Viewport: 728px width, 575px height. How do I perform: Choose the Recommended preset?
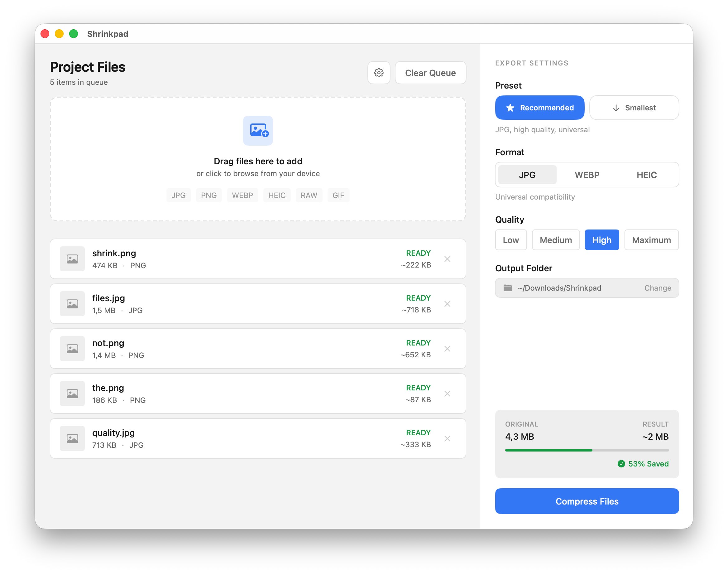click(x=539, y=108)
